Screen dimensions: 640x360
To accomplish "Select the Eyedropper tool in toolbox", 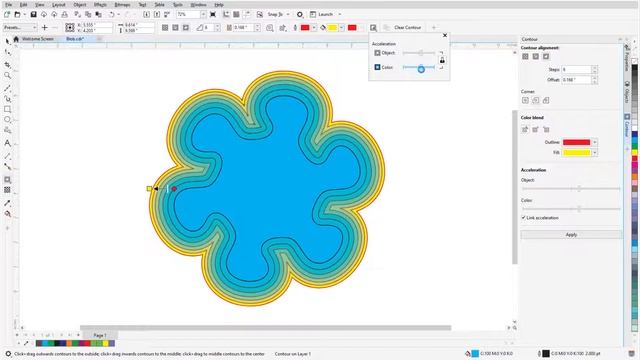I will click(x=7, y=203).
